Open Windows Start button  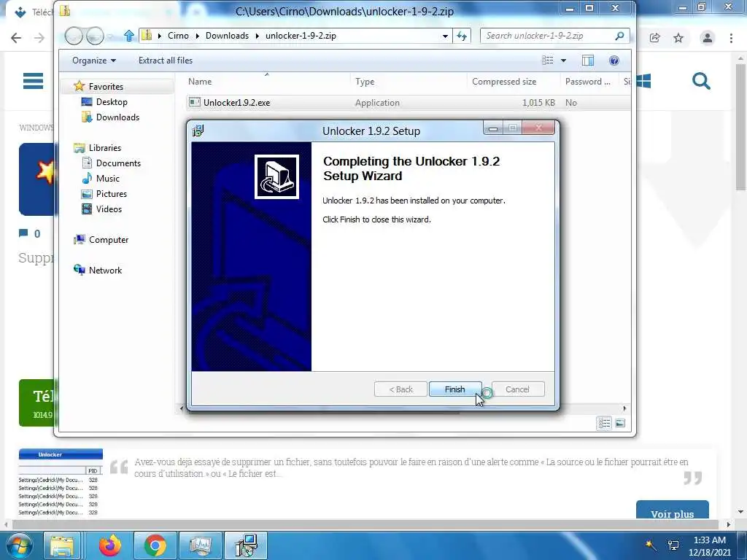coord(19,545)
